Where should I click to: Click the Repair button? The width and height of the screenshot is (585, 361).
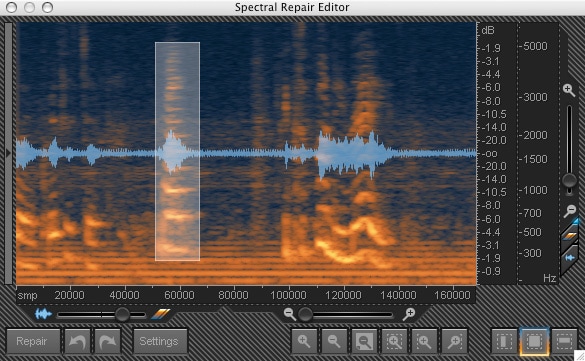pos(33,341)
